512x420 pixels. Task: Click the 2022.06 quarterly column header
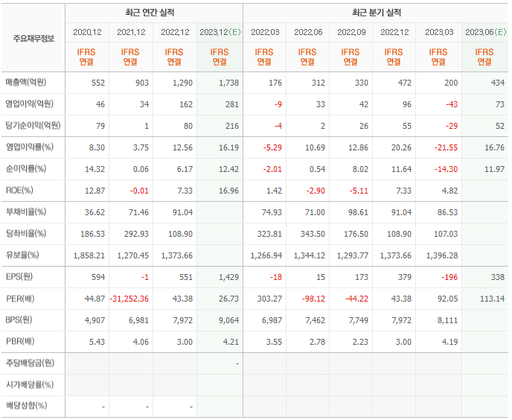[308, 32]
